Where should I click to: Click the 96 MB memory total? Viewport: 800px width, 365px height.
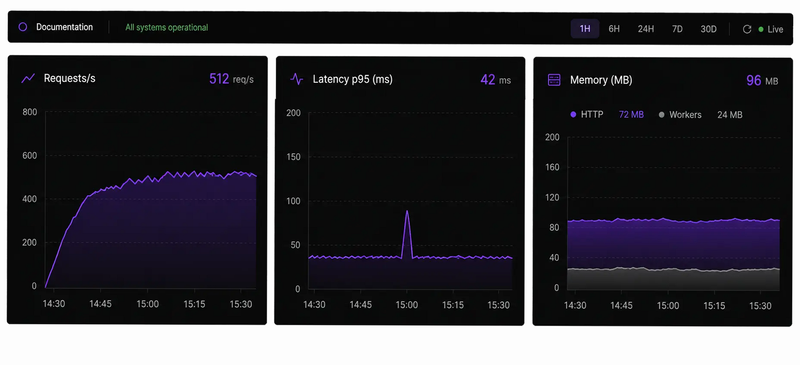[x=762, y=81]
